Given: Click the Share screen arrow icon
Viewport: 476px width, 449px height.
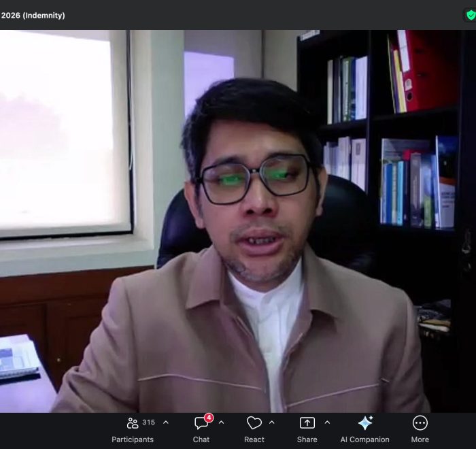Looking at the screenshot, I should [307, 423].
